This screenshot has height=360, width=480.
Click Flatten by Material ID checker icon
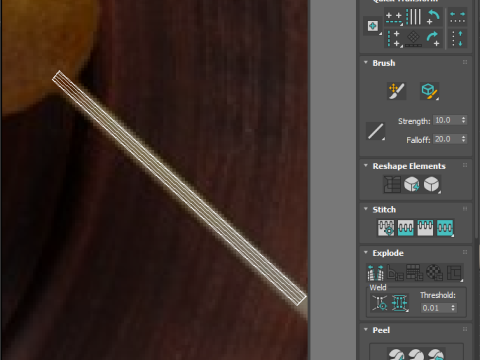(x=434, y=273)
